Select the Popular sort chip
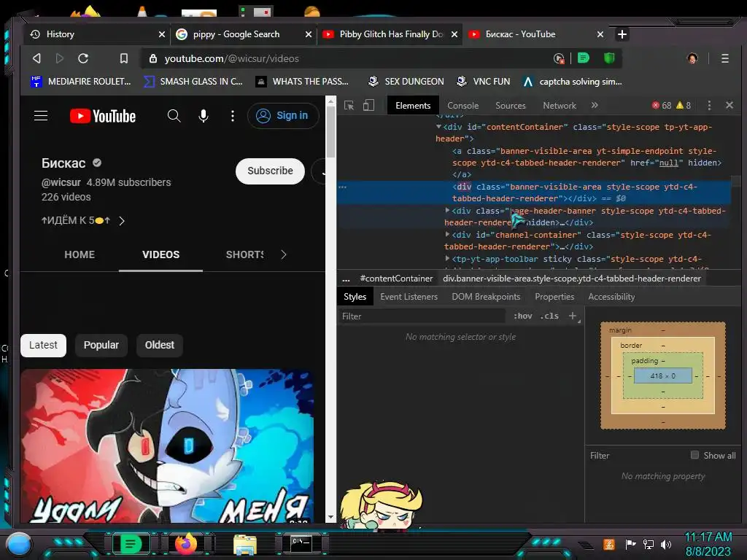 [x=101, y=345]
